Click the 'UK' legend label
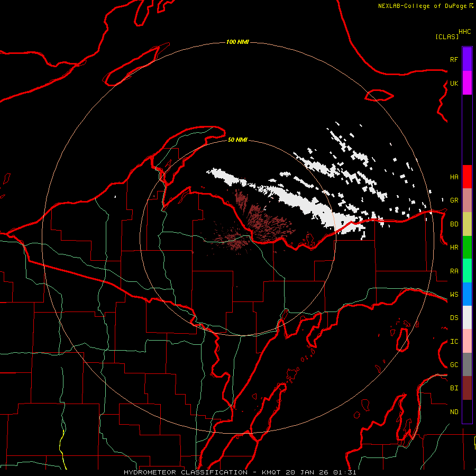The image size is (476, 476). coord(454,83)
